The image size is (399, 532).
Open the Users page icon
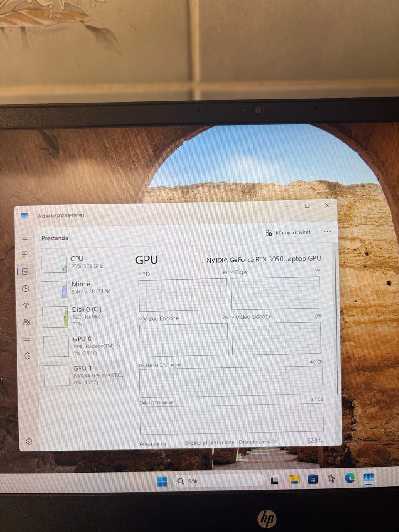point(27,322)
